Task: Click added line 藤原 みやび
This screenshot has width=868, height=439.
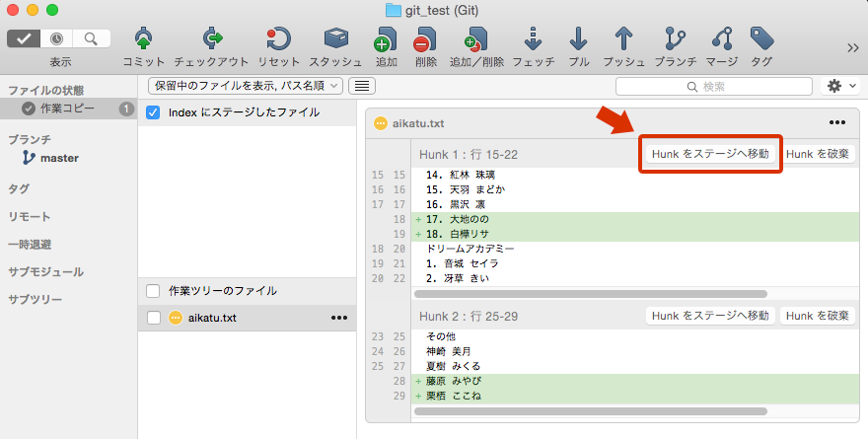Action: click(x=635, y=381)
